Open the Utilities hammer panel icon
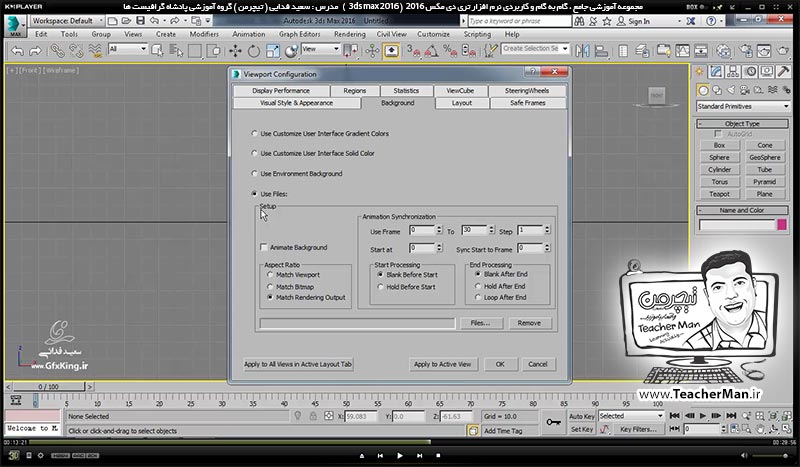Image resolution: width=800 pixels, height=467 pixels. pyautogui.click(x=783, y=71)
